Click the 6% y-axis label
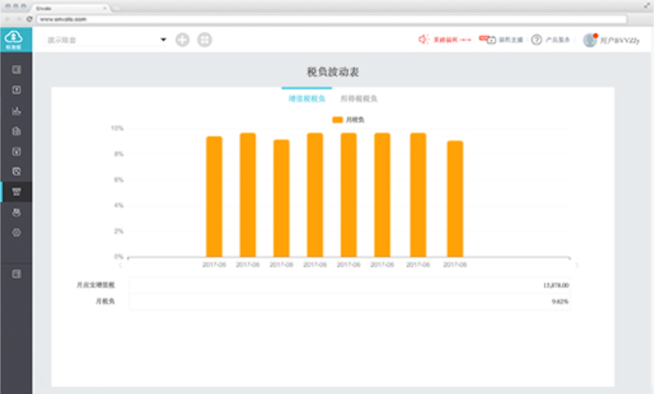654x394 pixels. tap(119, 180)
